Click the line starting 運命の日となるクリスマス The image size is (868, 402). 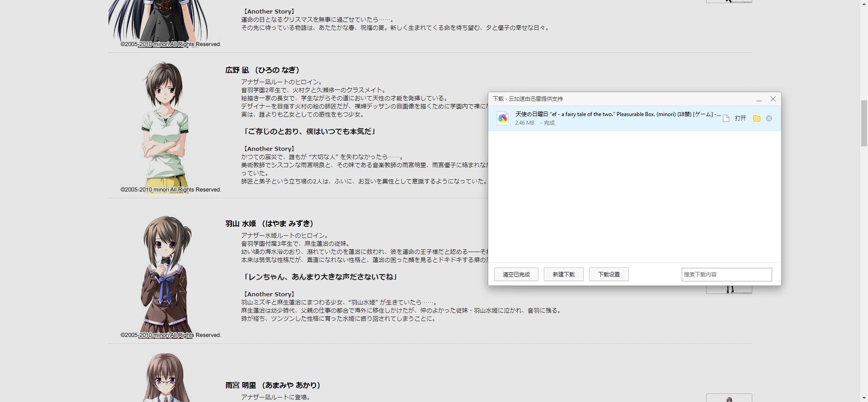tap(318, 19)
